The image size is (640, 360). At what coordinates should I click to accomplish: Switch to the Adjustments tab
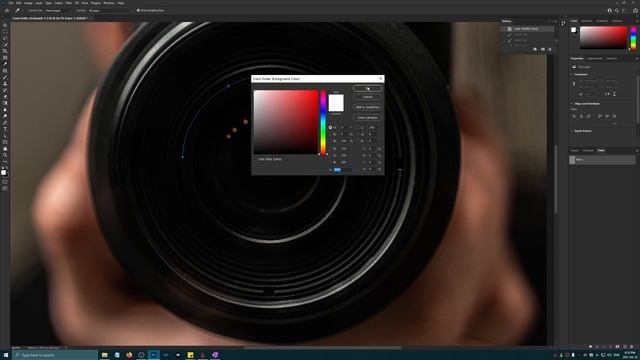click(x=595, y=58)
